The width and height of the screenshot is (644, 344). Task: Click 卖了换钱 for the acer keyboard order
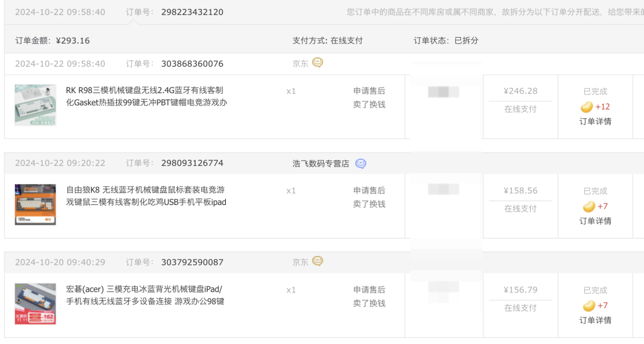pyautogui.click(x=369, y=303)
